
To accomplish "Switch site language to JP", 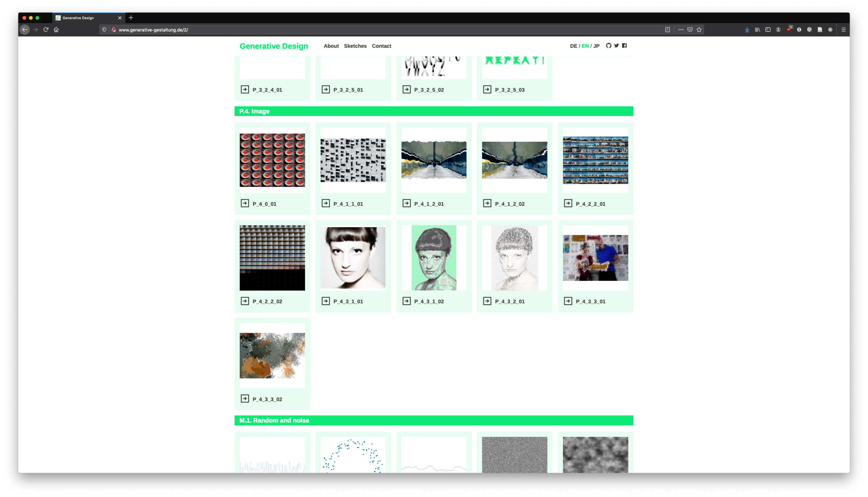I will 596,46.
